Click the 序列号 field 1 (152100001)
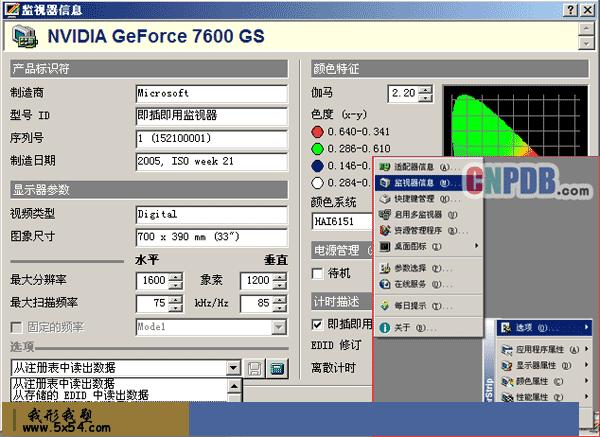Screen dimensions: 600x437 pyautogui.click(x=212, y=139)
